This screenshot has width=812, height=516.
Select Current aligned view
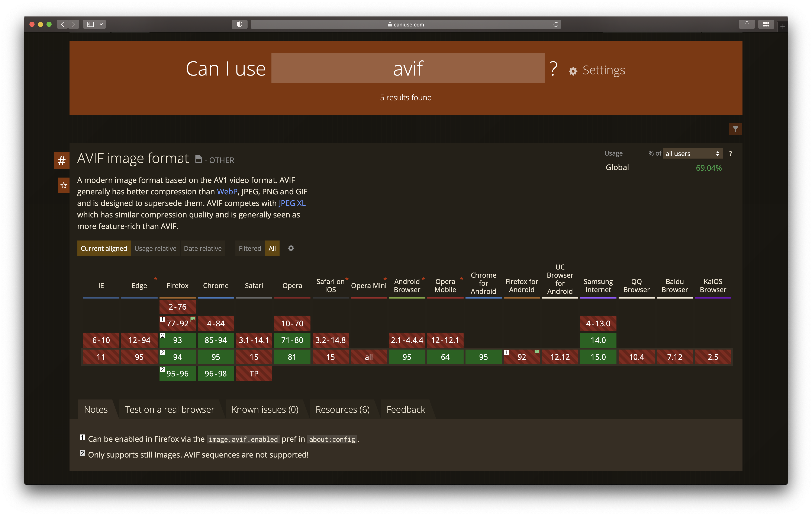pyautogui.click(x=104, y=248)
